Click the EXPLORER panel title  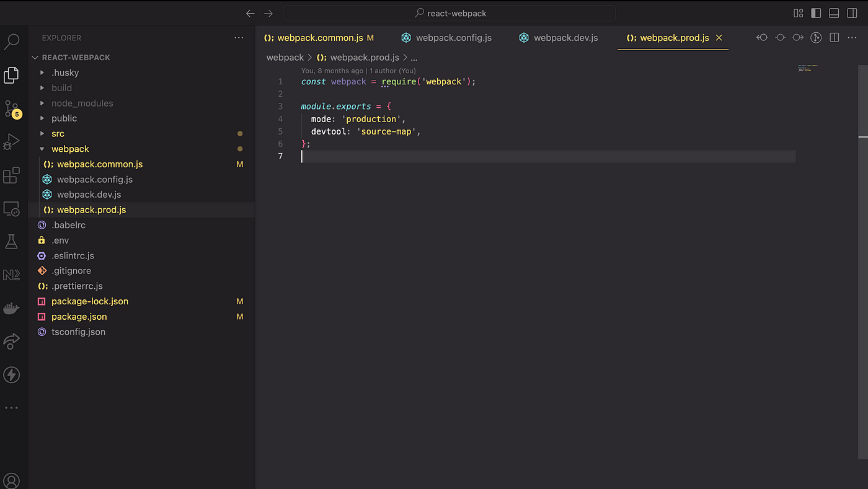coord(61,38)
